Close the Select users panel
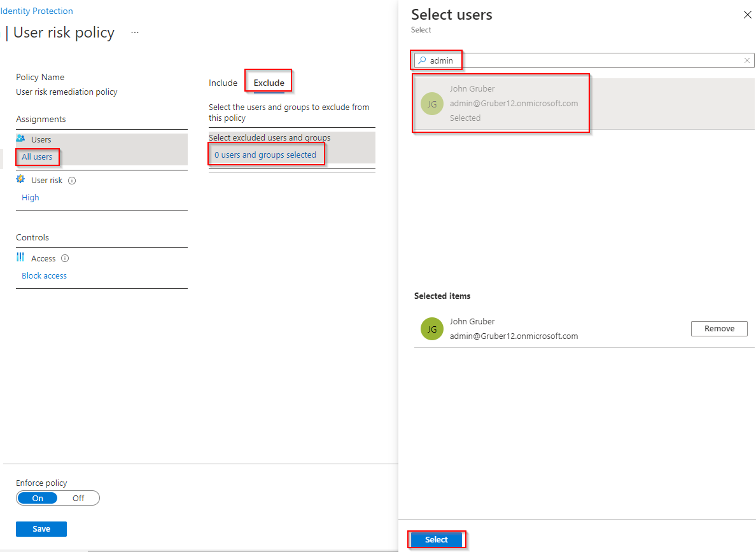Viewport: 756px width, 552px height. 748,15
